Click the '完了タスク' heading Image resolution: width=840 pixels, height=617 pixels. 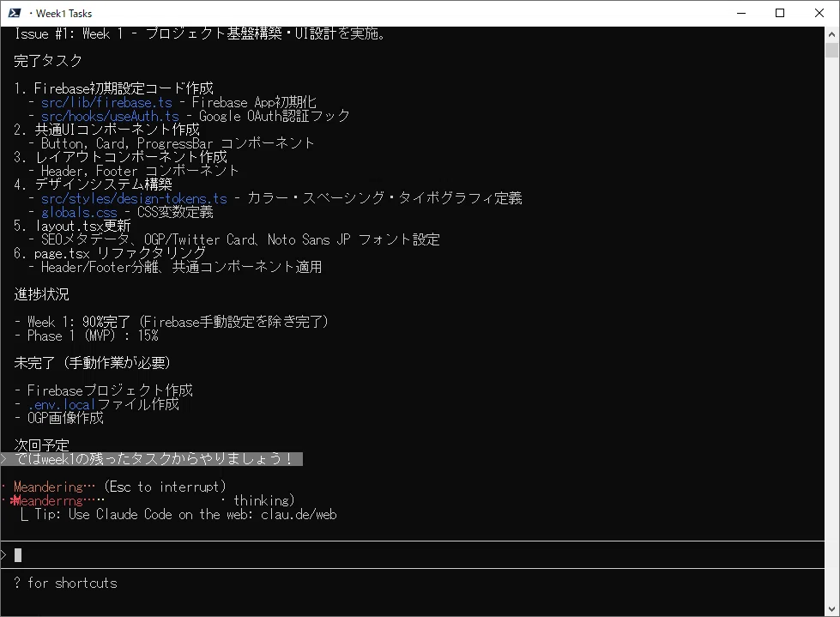[48, 61]
